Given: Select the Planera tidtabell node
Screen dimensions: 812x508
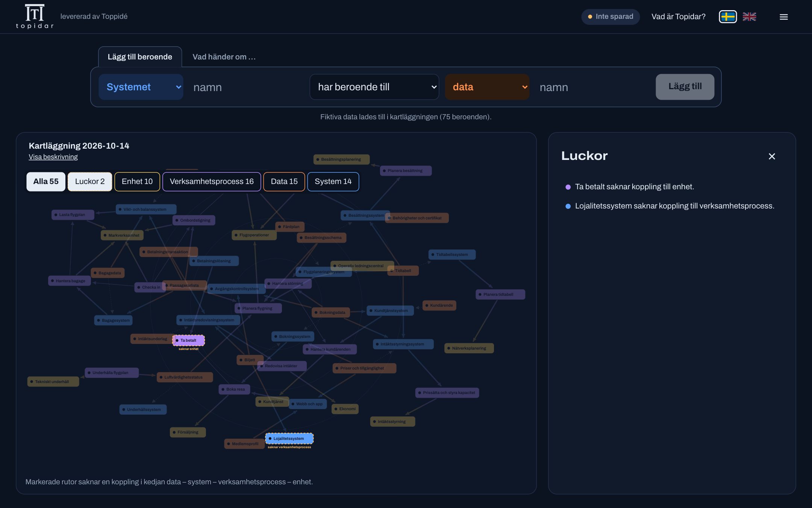Looking at the screenshot, I should (x=500, y=295).
